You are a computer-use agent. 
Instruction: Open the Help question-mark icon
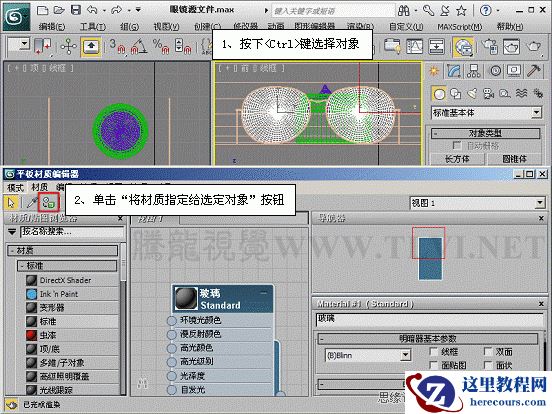tap(485, 11)
